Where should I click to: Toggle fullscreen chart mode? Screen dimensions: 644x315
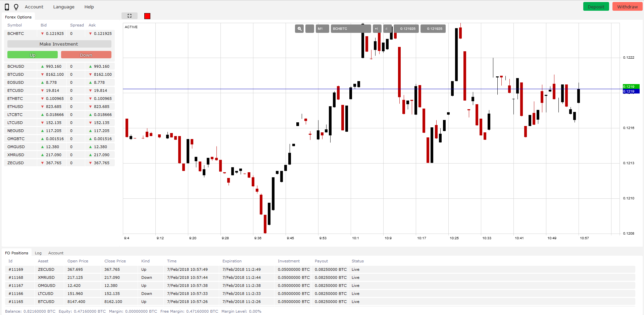130,16
